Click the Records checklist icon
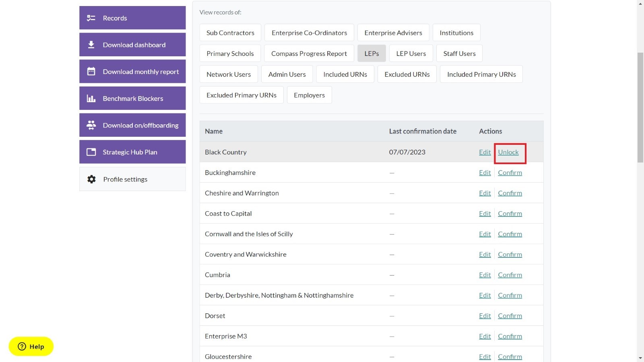The width and height of the screenshot is (644, 362). 91,18
